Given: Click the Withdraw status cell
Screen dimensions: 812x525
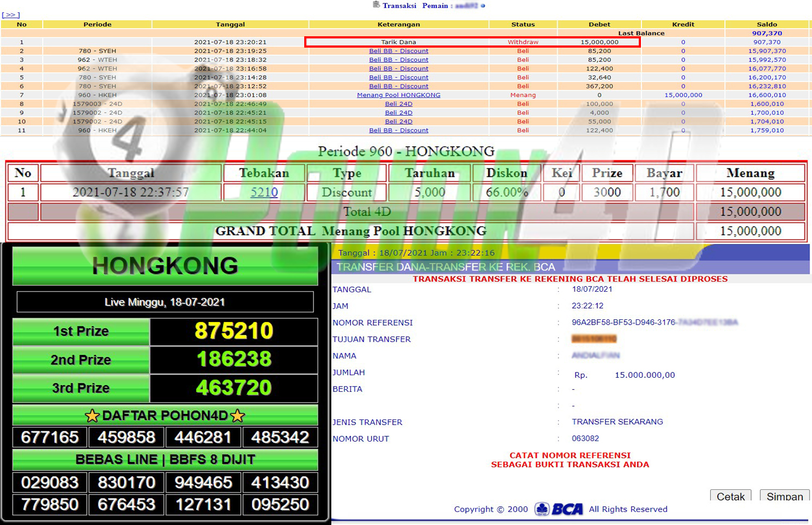Looking at the screenshot, I should [523, 42].
